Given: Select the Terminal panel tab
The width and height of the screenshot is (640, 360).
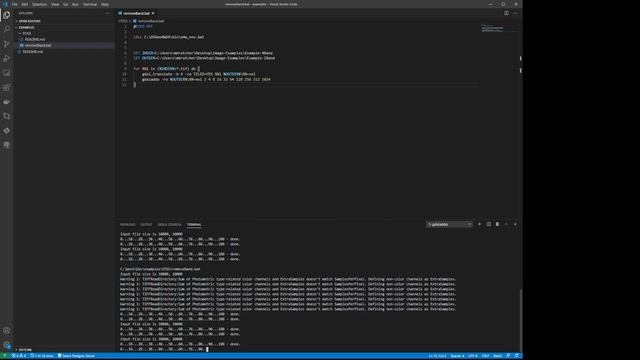Looking at the screenshot, I should (x=194, y=224).
